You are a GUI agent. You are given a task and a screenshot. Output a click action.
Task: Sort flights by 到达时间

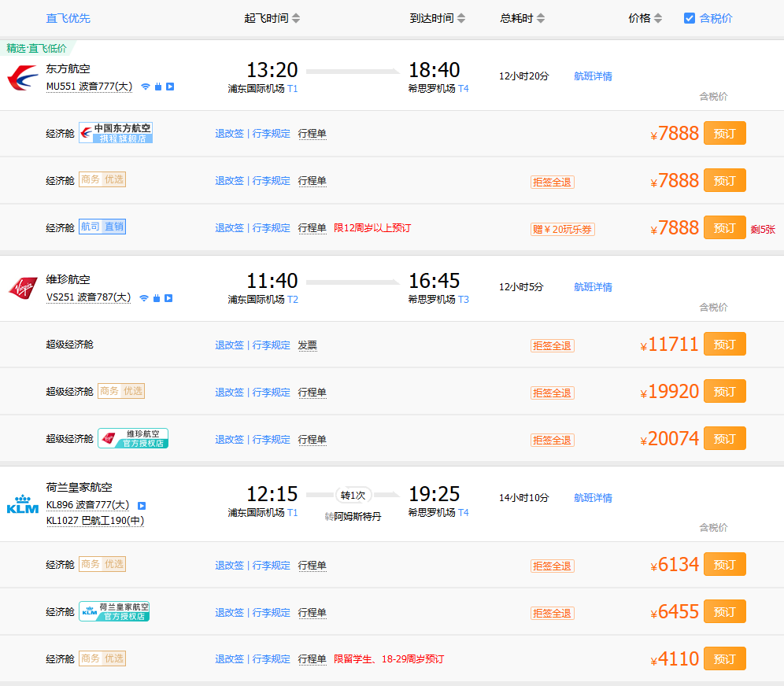pos(438,18)
